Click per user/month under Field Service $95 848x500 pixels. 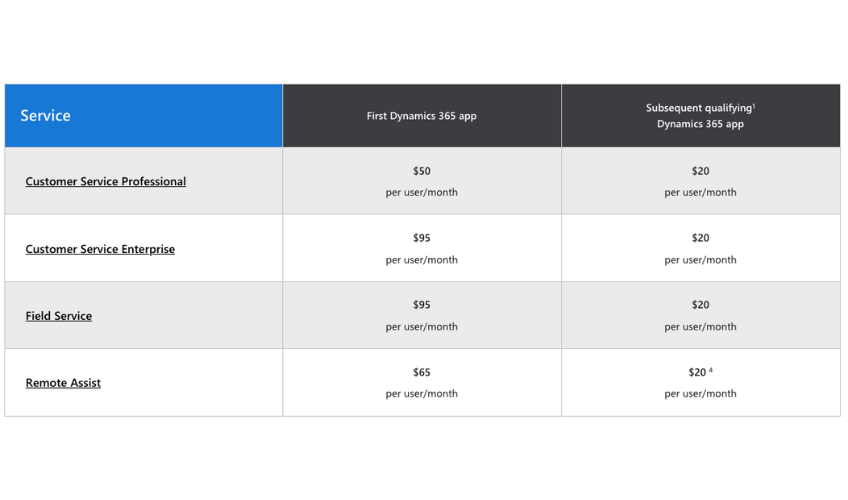(421, 327)
